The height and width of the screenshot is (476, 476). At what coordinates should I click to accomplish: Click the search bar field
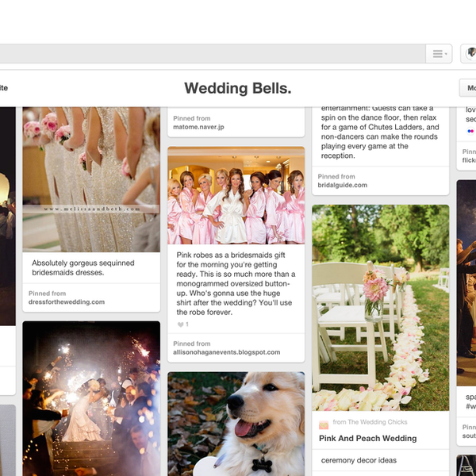[x=213, y=54]
